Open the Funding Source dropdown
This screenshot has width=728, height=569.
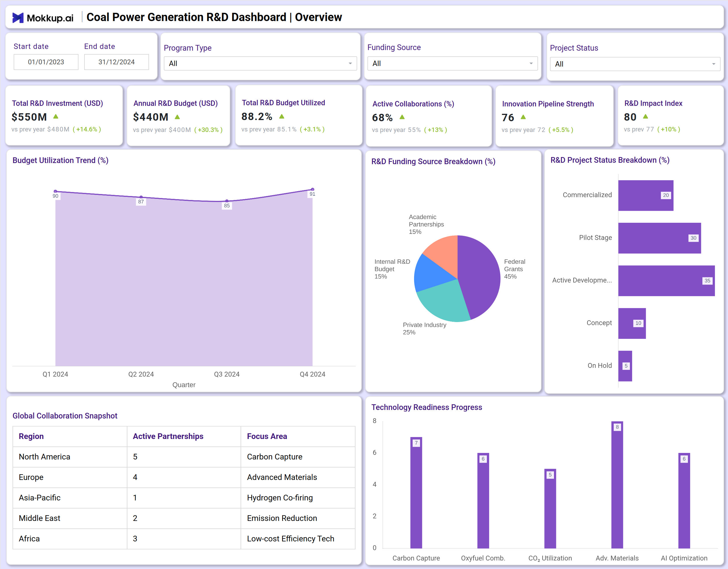pyautogui.click(x=452, y=63)
